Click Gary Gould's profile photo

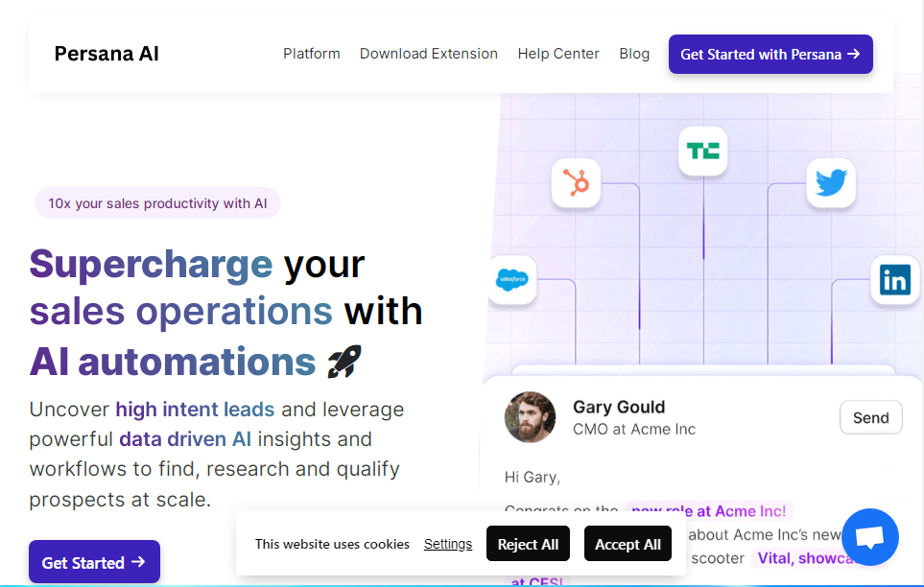pyautogui.click(x=530, y=417)
